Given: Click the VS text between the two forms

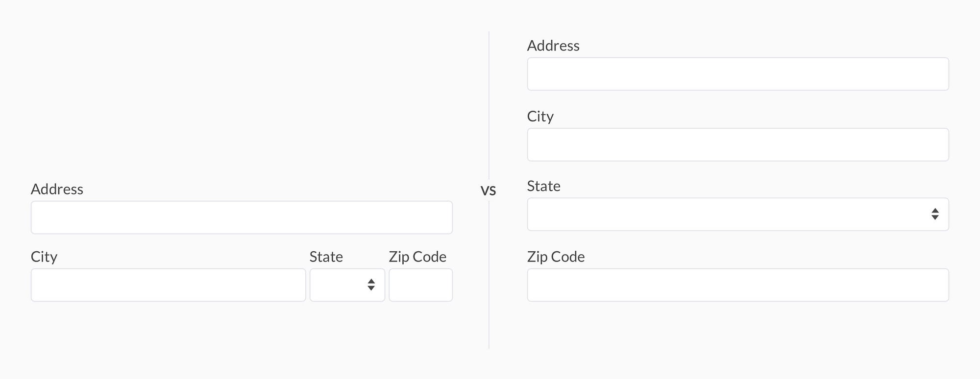Looking at the screenshot, I should pyautogui.click(x=489, y=190).
